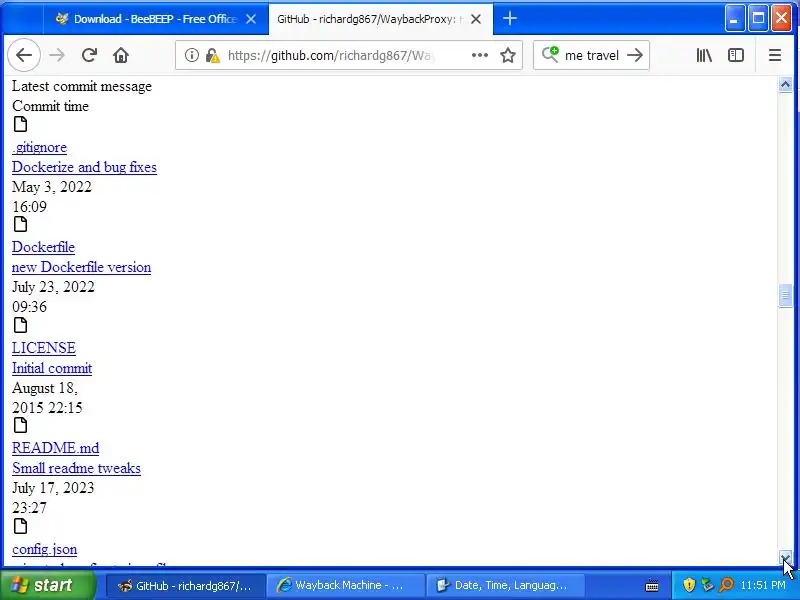Click file icon above .gitignore
This screenshot has height=600, width=800.
click(20, 124)
